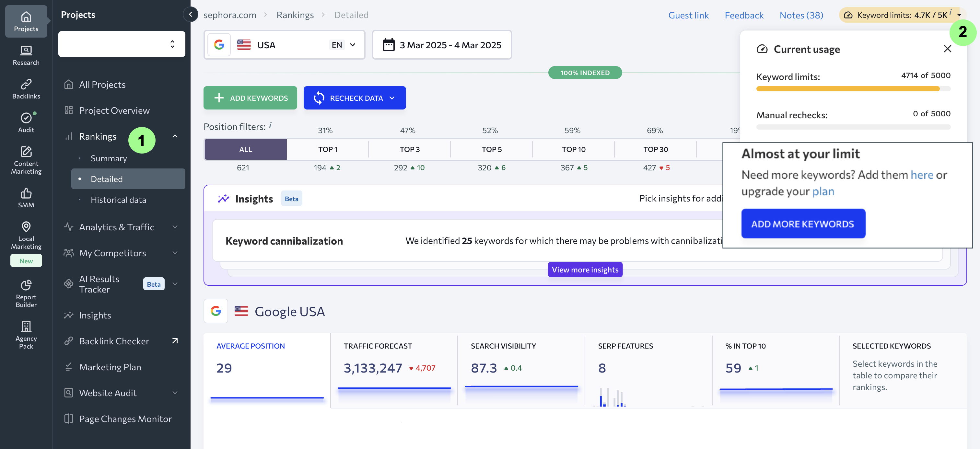Expand the Keyword limits dropdown arrow
The image size is (980, 449).
click(959, 15)
